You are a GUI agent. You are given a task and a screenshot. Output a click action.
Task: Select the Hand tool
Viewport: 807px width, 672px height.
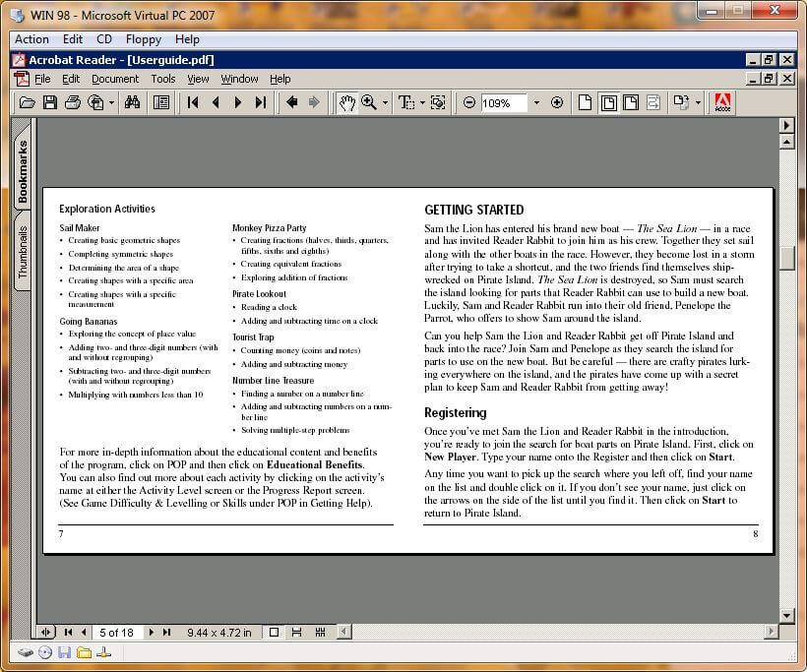(346, 102)
